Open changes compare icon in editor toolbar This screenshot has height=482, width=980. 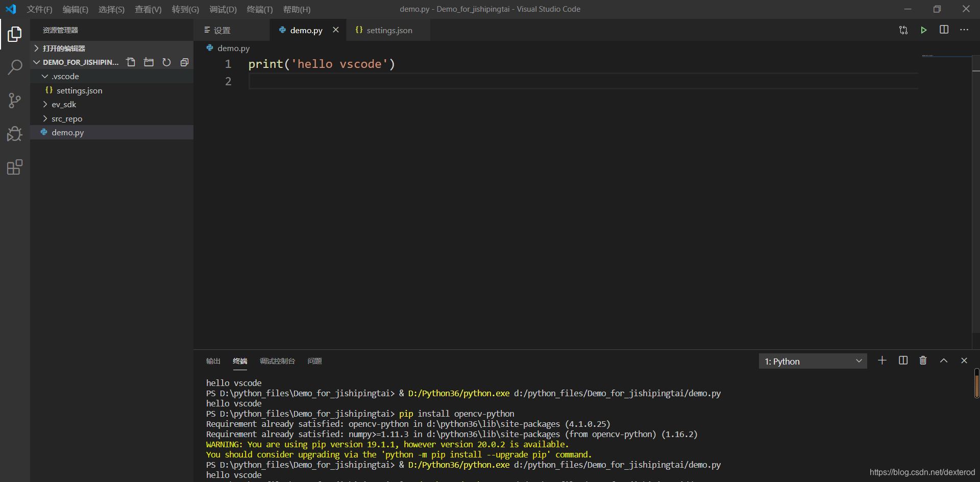[903, 30]
